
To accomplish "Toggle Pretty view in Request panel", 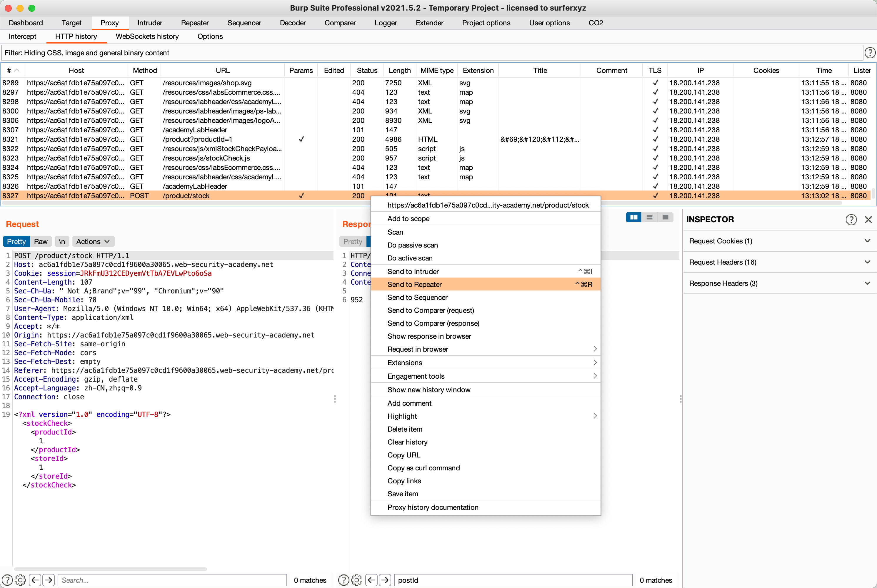I will point(16,241).
